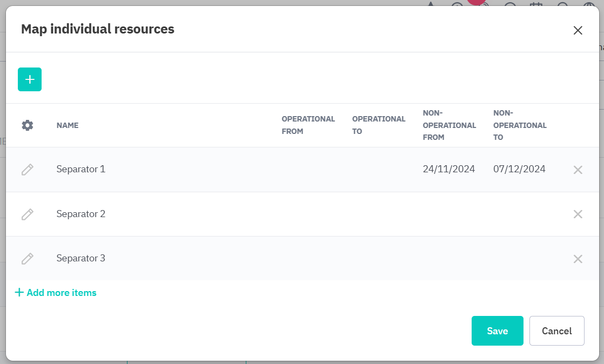
Task: Select the Separator 2 name cell
Action: (x=81, y=214)
